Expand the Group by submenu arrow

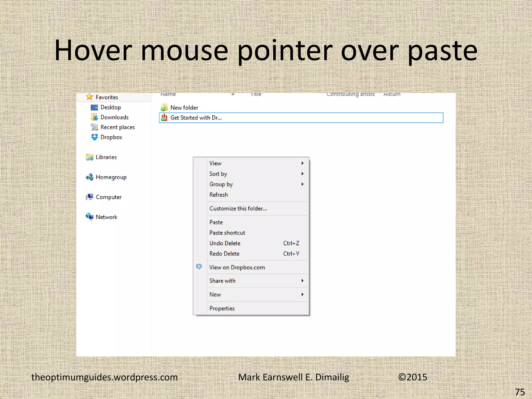click(x=302, y=184)
